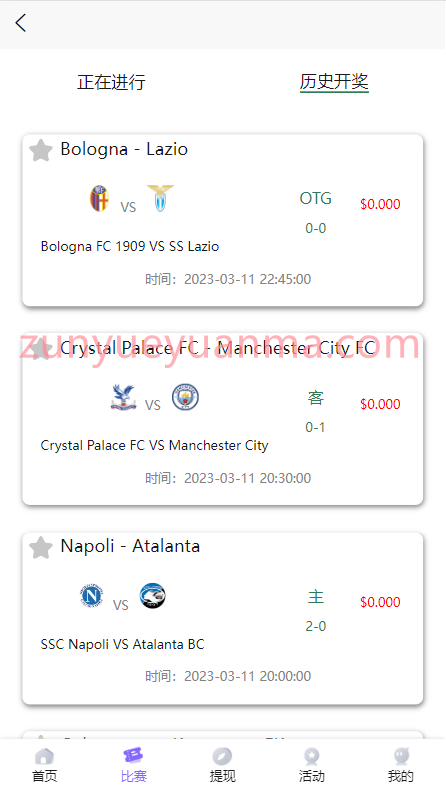Open 我的 profile icon
This screenshot has height=792, width=446.
click(401, 756)
